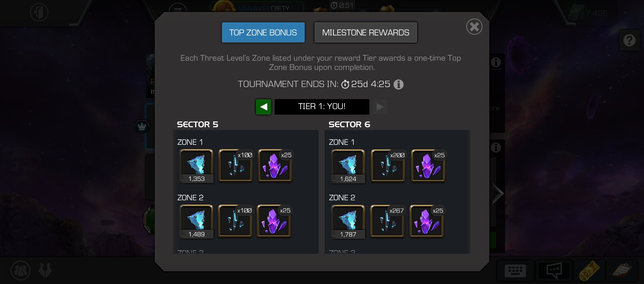Click the exit door icon top left
This screenshot has width=644, height=284.
(39, 12)
